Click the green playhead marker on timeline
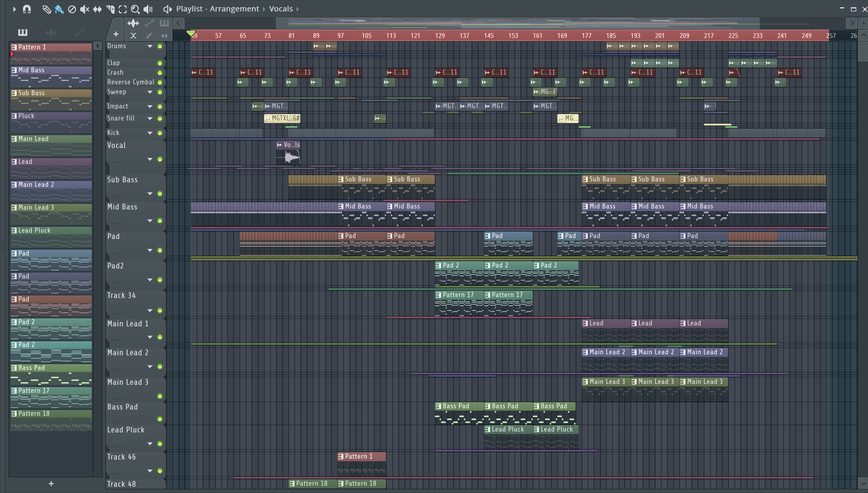 [x=191, y=33]
